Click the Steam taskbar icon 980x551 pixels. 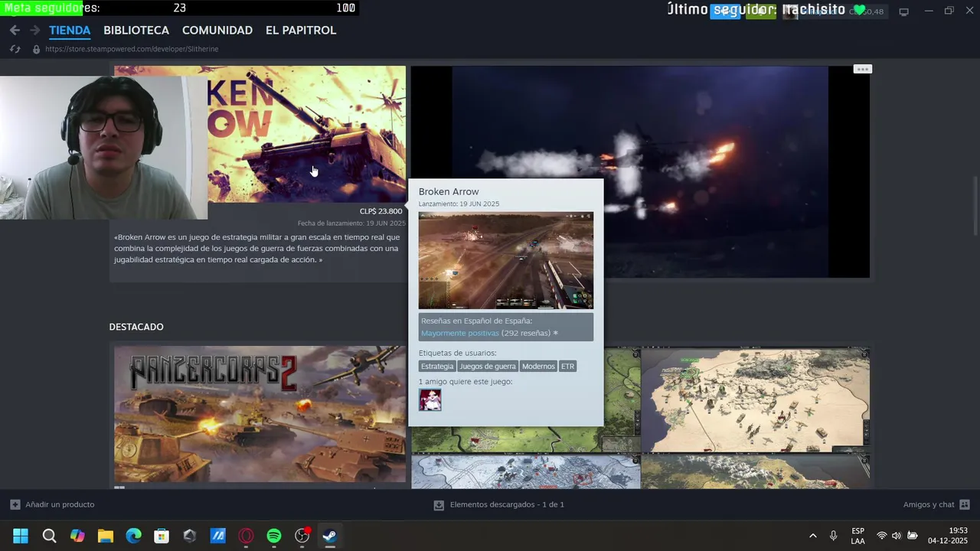pos(330,536)
